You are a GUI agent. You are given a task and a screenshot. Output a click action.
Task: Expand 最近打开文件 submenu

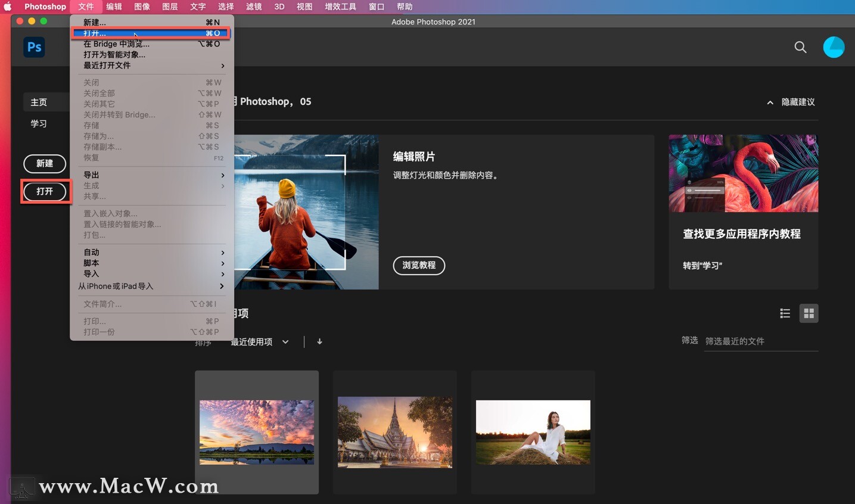[x=151, y=66]
